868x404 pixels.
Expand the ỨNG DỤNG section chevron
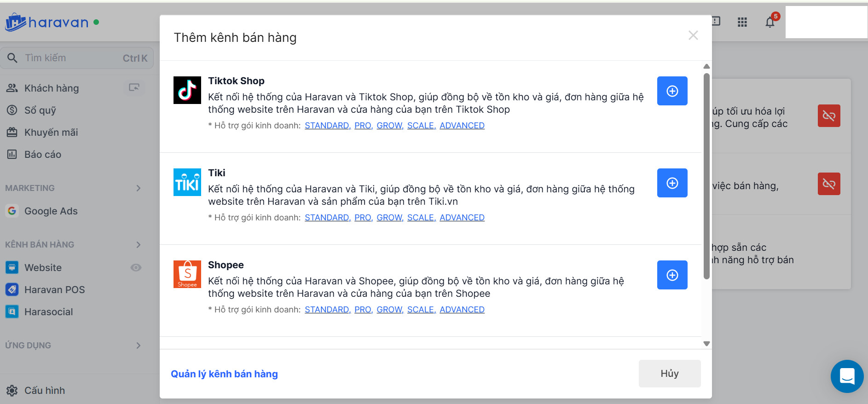[x=139, y=346]
